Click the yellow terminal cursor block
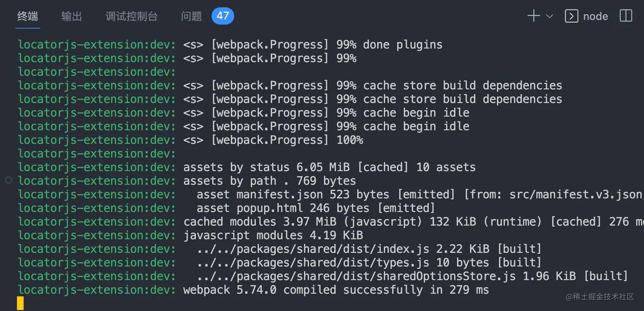This screenshot has width=644, height=311. point(20,303)
